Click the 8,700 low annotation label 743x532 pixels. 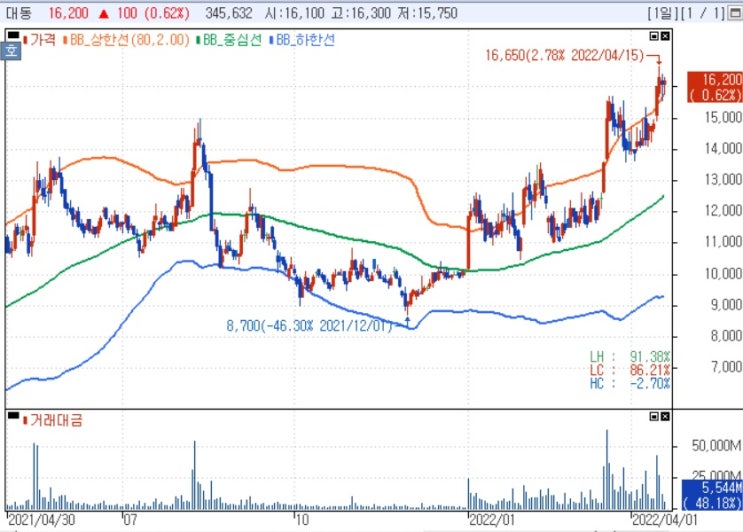(309, 326)
